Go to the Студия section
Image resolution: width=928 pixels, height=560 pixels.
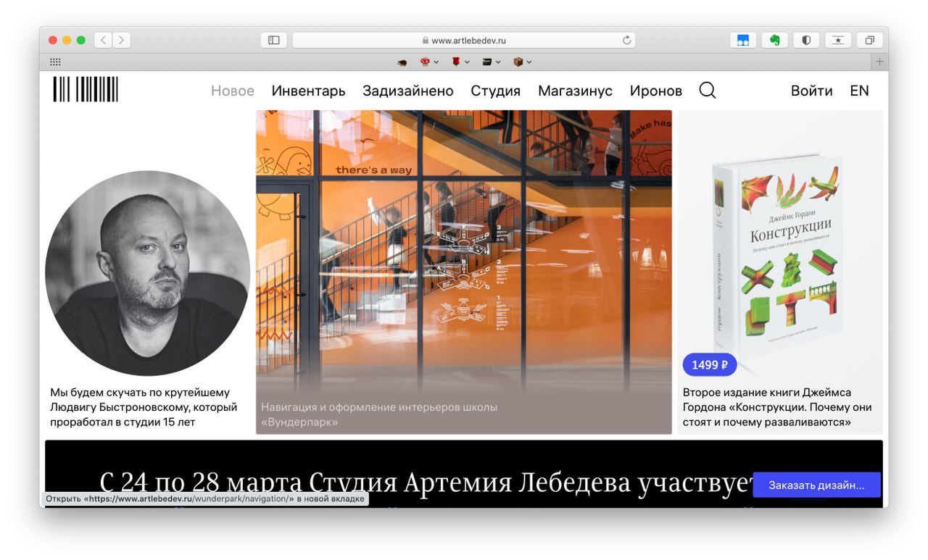click(x=496, y=91)
